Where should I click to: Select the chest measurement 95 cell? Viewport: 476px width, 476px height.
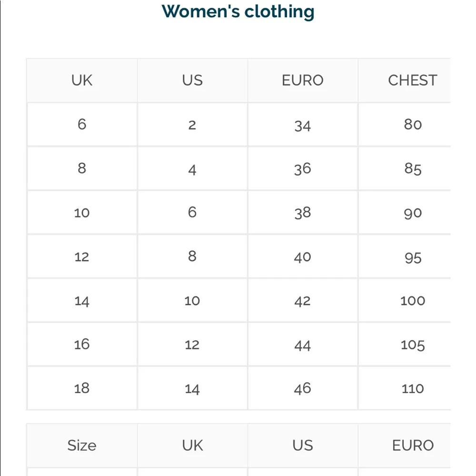point(412,257)
